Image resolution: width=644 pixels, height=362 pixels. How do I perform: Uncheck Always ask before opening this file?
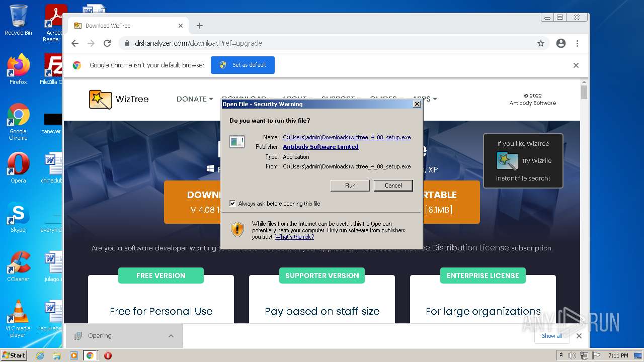point(232,204)
